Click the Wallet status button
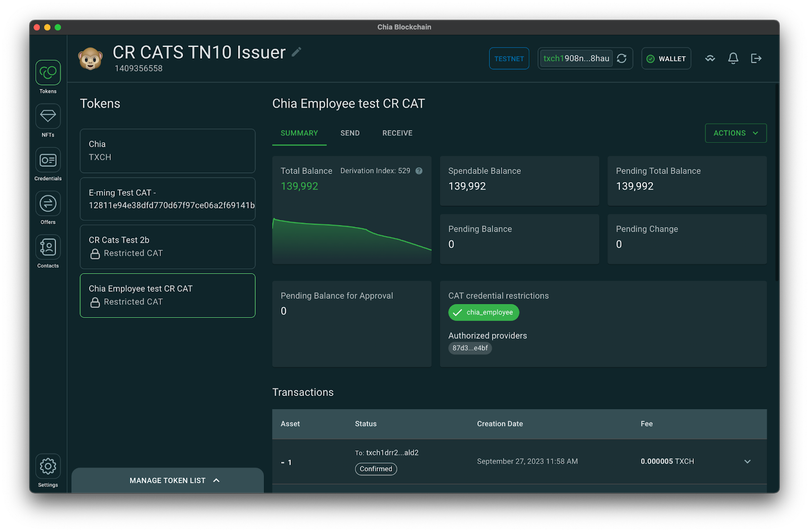 (x=666, y=59)
